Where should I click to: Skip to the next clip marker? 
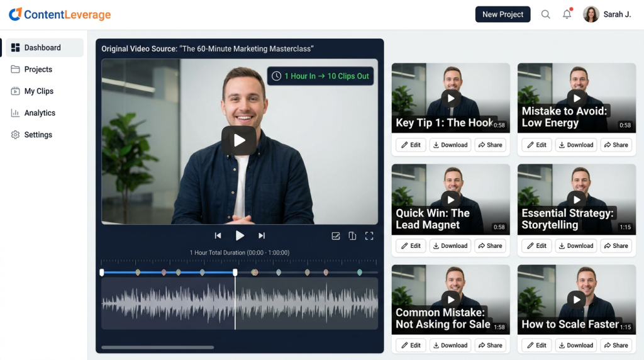pyautogui.click(x=262, y=235)
